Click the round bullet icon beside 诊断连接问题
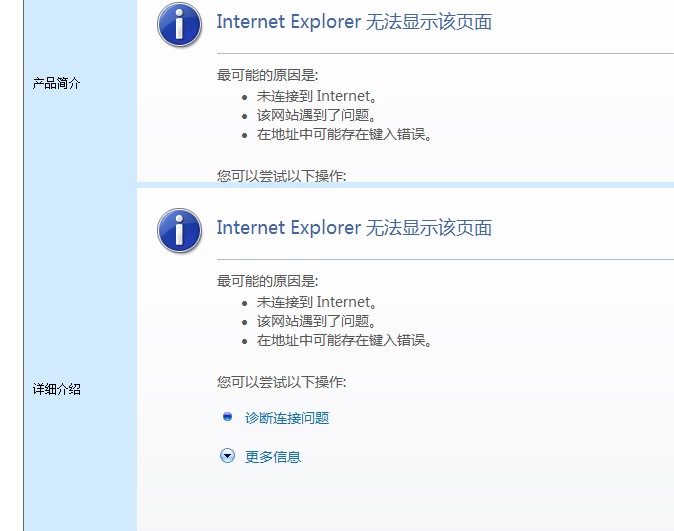Screen dimensions: 674x531 pos(227,417)
